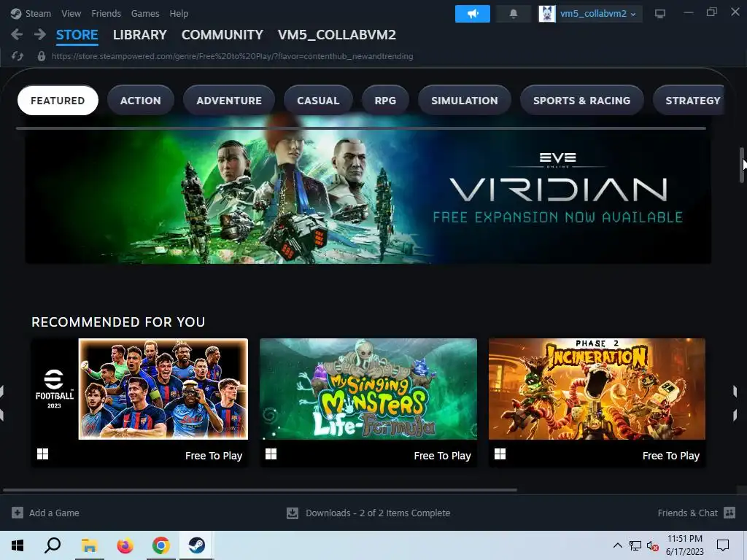Click the Steam taskbar icon
747x560 pixels.
pyautogui.click(x=196, y=545)
